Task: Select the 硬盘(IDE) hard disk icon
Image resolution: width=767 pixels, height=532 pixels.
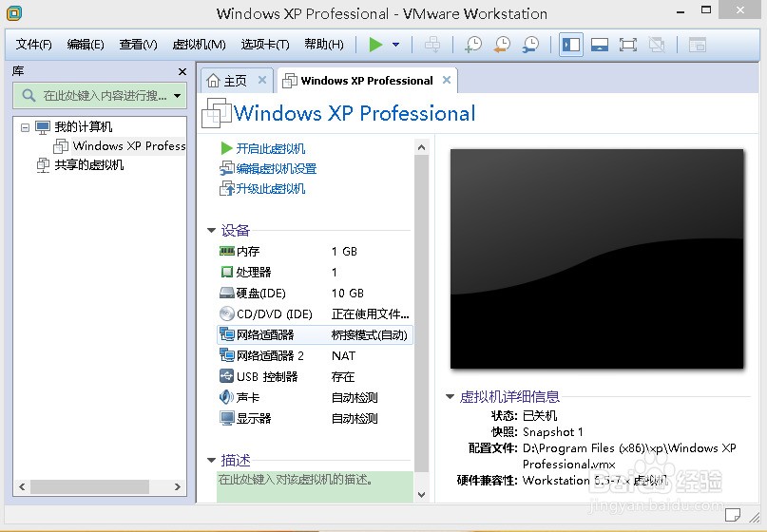Action: point(226,293)
